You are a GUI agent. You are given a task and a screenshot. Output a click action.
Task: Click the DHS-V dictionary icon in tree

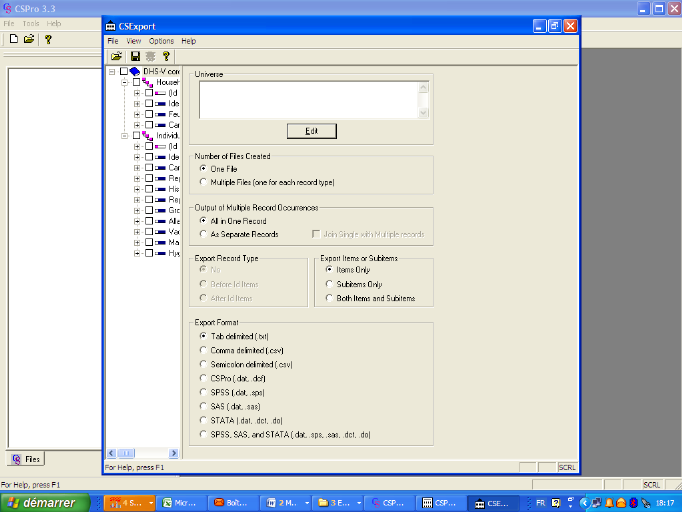[x=135, y=72]
